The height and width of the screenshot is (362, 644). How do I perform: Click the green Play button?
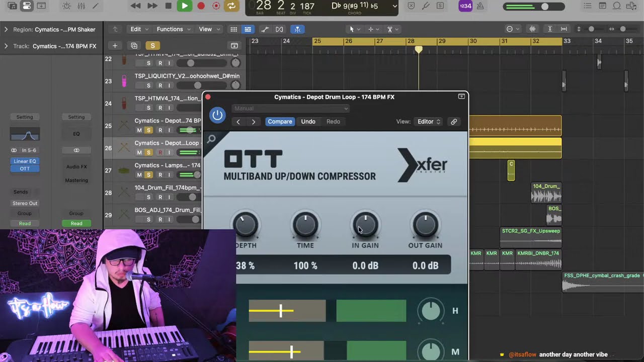click(185, 6)
